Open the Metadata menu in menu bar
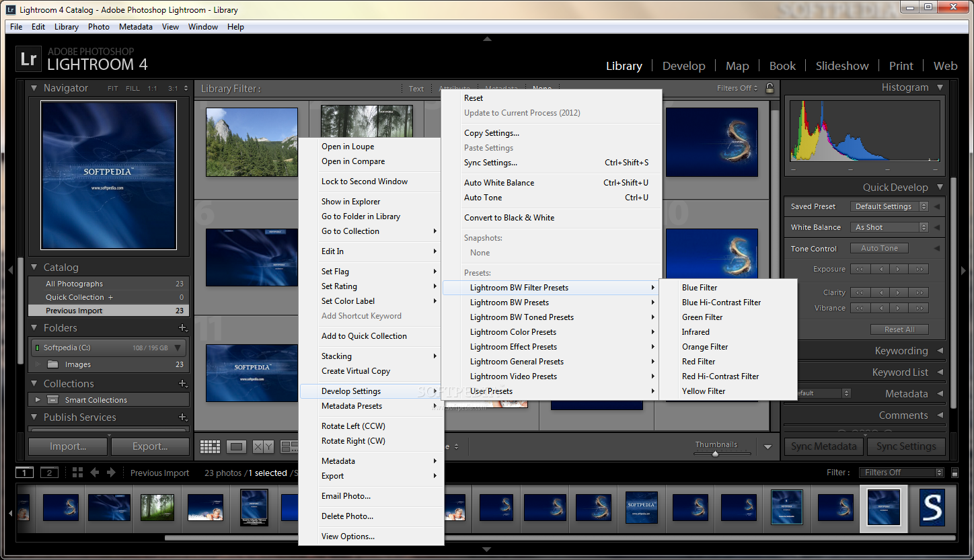The image size is (974, 560). (136, 27)
